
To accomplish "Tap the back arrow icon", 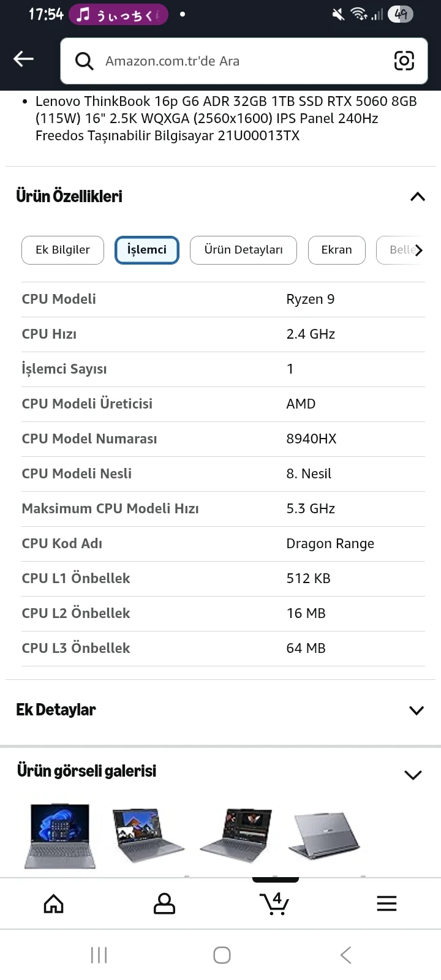I will click(x=23, y=59).
